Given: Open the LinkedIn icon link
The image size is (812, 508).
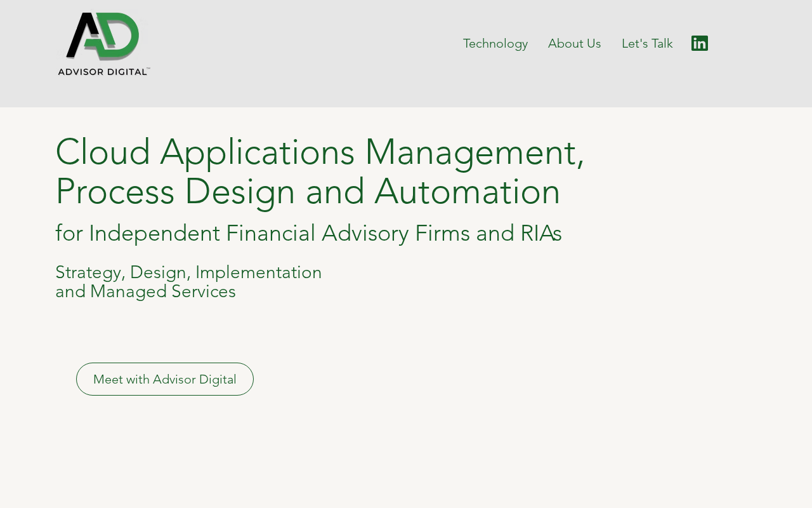Looking at the screenshot, I should click(x=700, y=43).
